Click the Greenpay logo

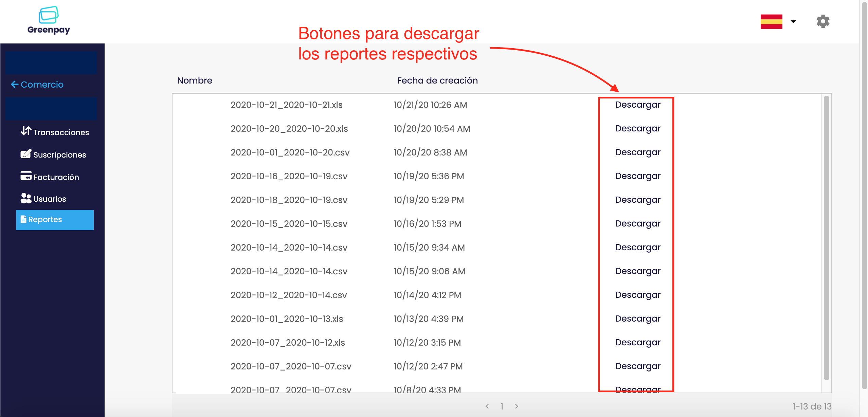point(49,20)
